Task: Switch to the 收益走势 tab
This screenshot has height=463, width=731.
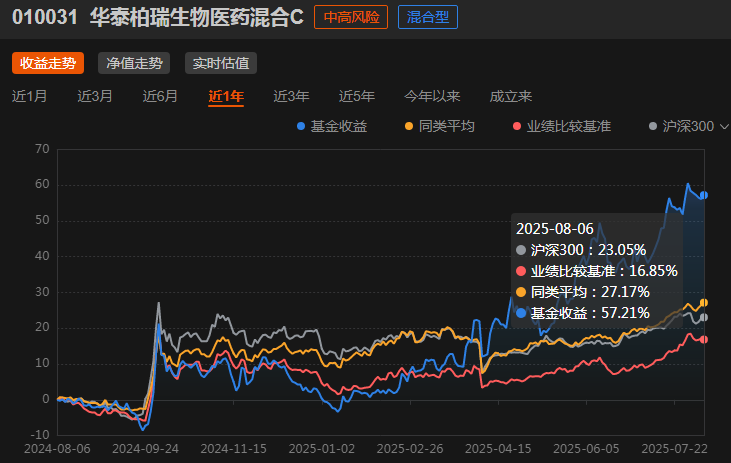Action: (x=48, y=63)
